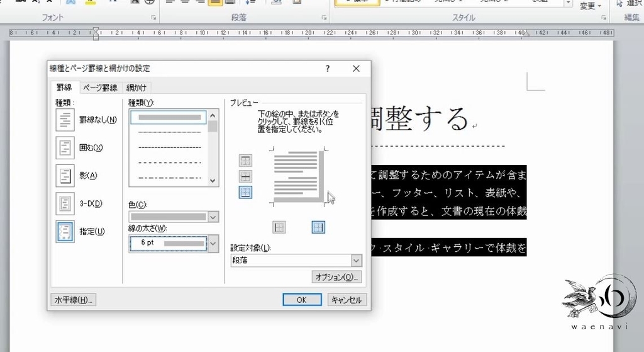Click the paragraph preview diagram
This screenshot has width=644, height=352.
tap(297, 176)
